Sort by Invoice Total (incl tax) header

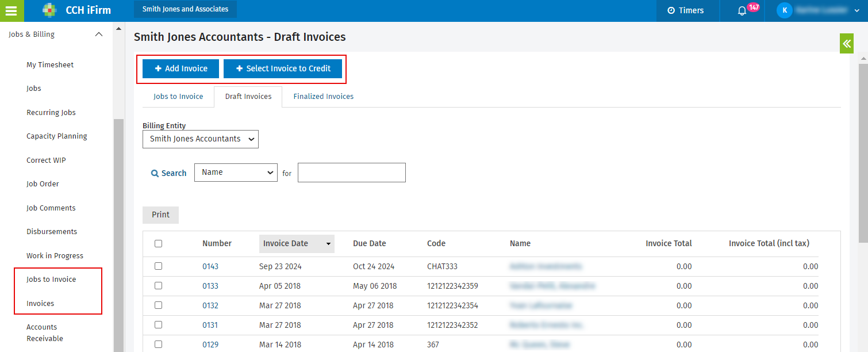pos(769,244)
